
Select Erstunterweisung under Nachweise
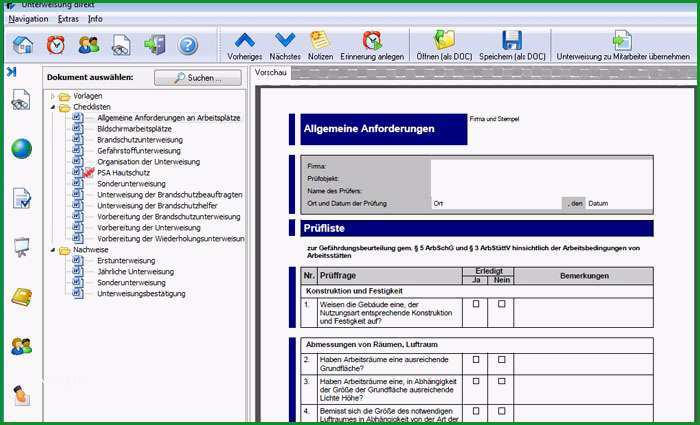pyautogui.click(x=126, y=261)
